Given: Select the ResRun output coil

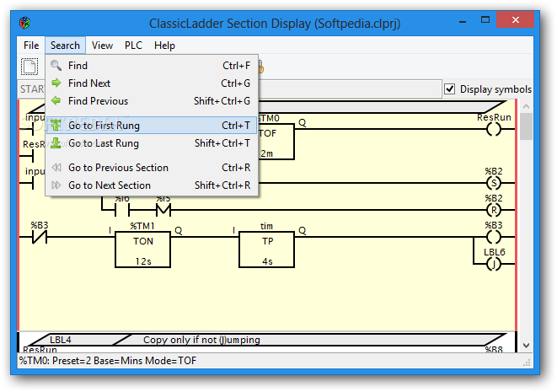Looking at the screenshot, I should coord(494,129).
